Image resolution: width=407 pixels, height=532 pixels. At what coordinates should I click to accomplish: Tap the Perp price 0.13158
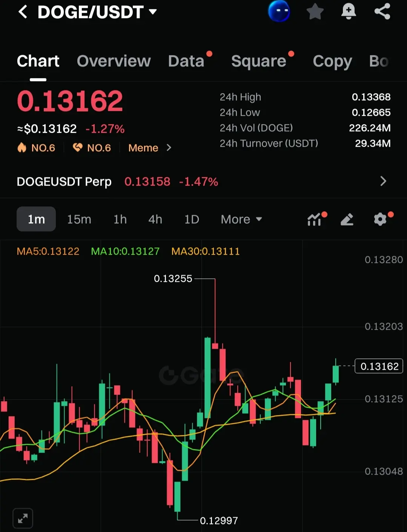[x=147, y=181]
